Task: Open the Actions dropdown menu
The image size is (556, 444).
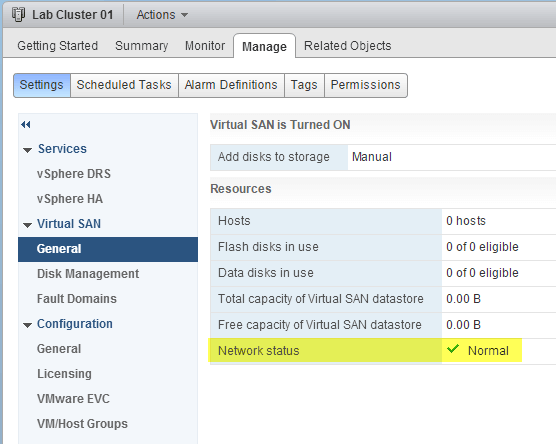Action: pos(162,15)
